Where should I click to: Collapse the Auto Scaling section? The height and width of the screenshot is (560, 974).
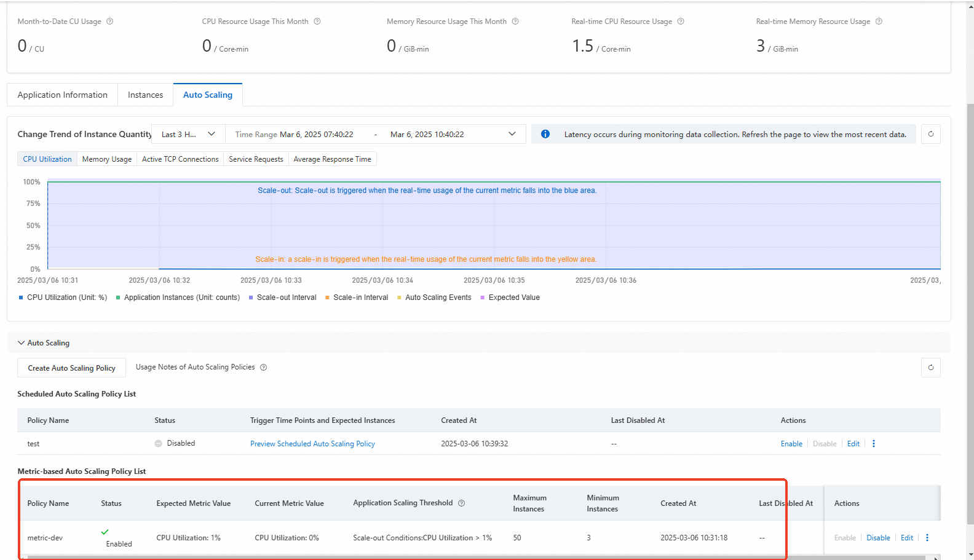(x=22, y=343)
